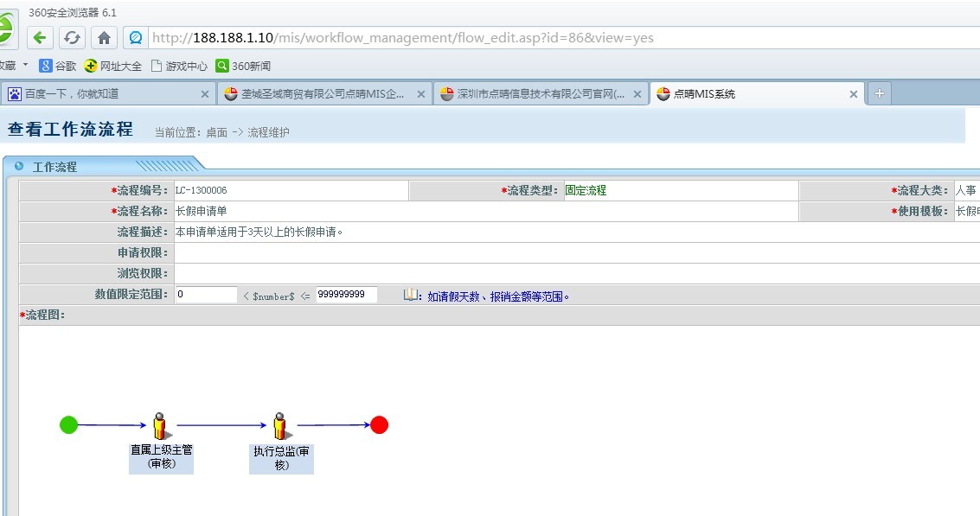The height and width of the screenshot is (516, 980).
Task: Click the 长假申请单 process name value
Action: [x=202, y=211]
